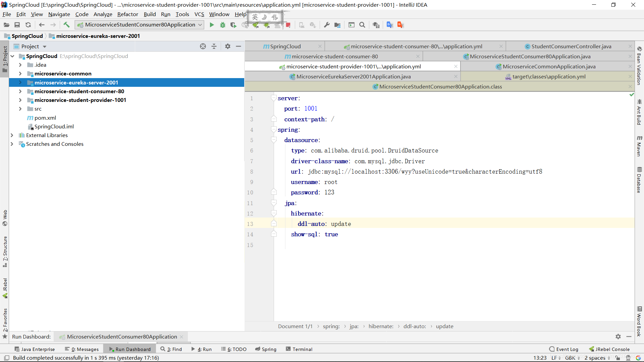
Task: Open Project panel settings gear
Action: (228, 46)
